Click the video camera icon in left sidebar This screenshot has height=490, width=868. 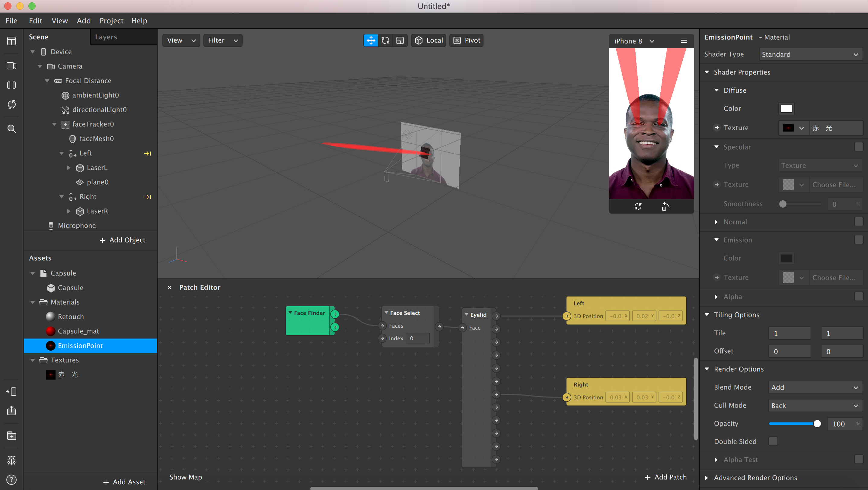[11, 66]
